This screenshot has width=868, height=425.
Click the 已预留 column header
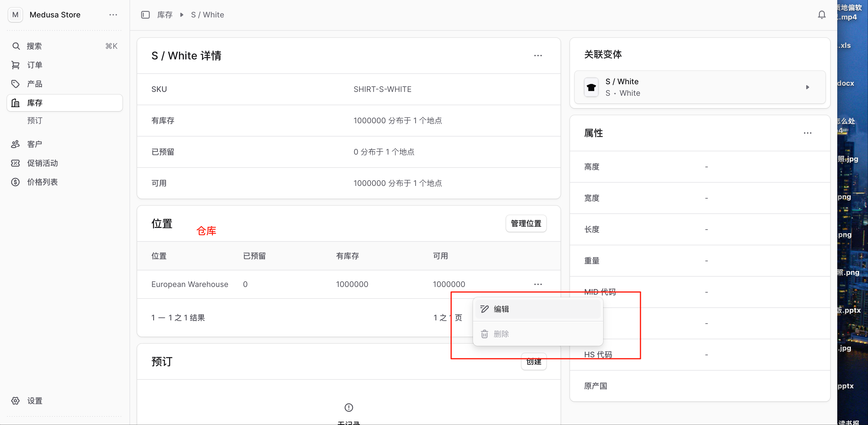255,256
